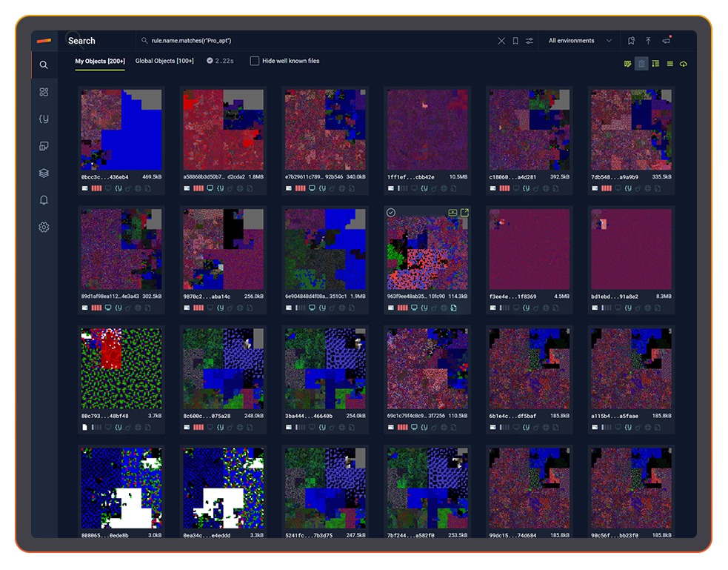The width and height of the screenshot is (728, 570).
Task: Click the cloud upload icon in toolbar
Action: (x=683, y=64)
